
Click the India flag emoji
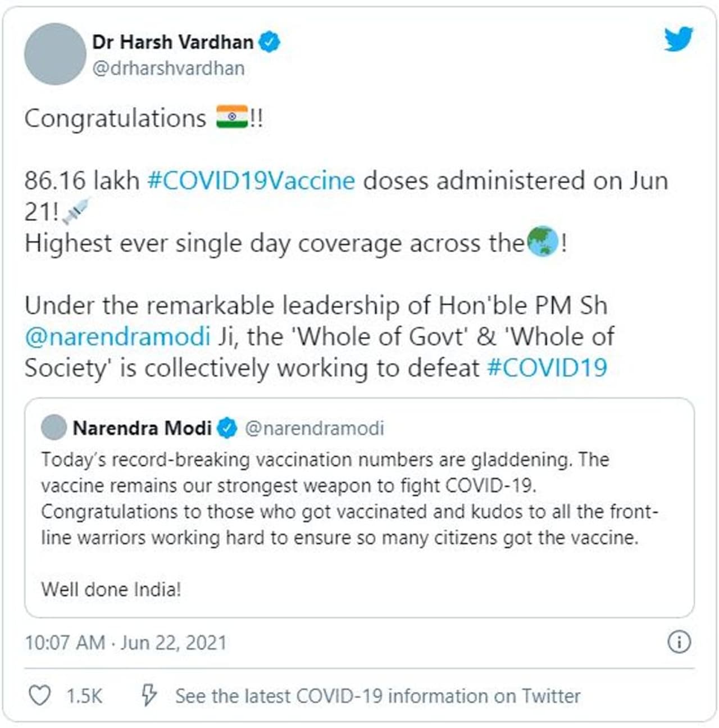coord(232,117)
